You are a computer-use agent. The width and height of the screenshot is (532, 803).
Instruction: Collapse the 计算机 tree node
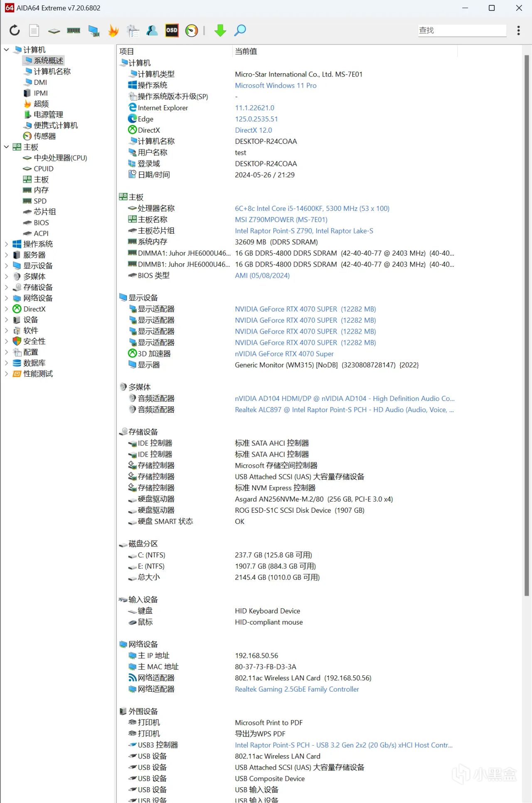tap(6, 50)
